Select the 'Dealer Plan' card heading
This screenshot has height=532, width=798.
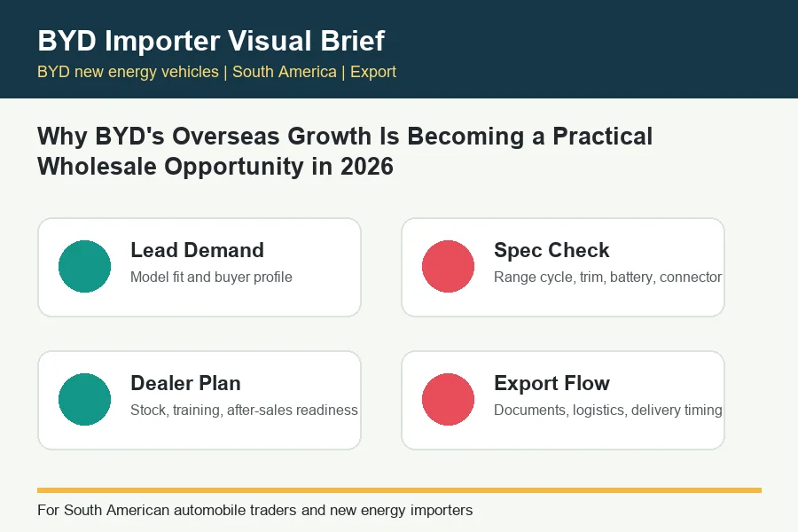pyautogui.click(x=185, y=383)
